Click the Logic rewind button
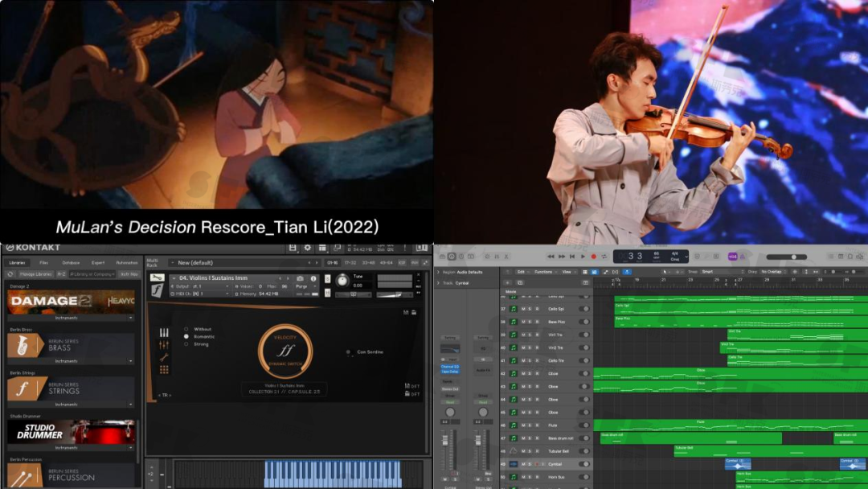868x489 pixels. pos(551,257)
